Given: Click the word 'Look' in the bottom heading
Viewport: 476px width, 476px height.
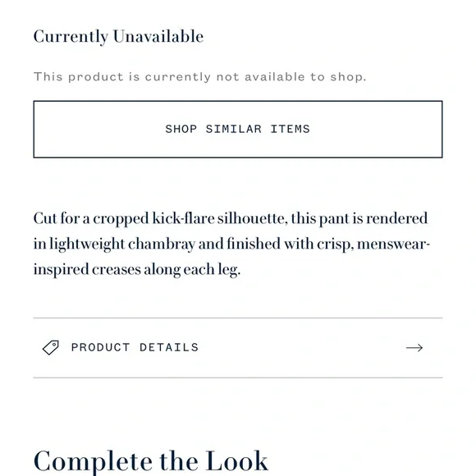Looking at the screenshot, I should pyautogui.click(x=237, y=461).
